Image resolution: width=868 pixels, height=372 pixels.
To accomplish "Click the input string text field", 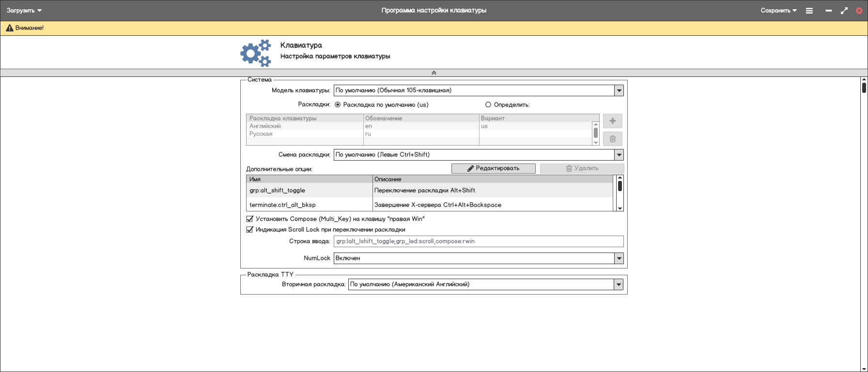I will [478, 241].
